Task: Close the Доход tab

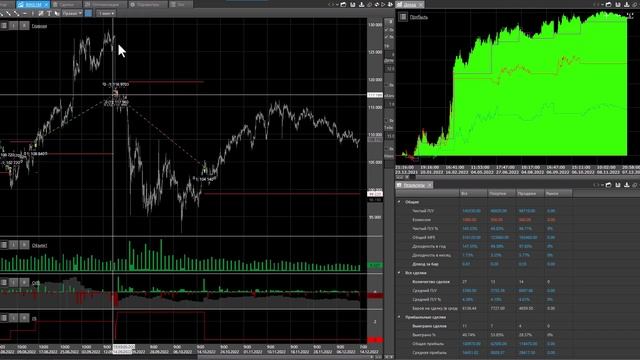Action: (420, 4)
